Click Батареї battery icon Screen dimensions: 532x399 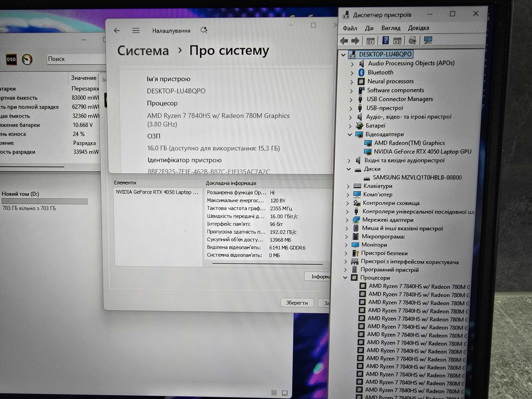(x=359, y=125)
